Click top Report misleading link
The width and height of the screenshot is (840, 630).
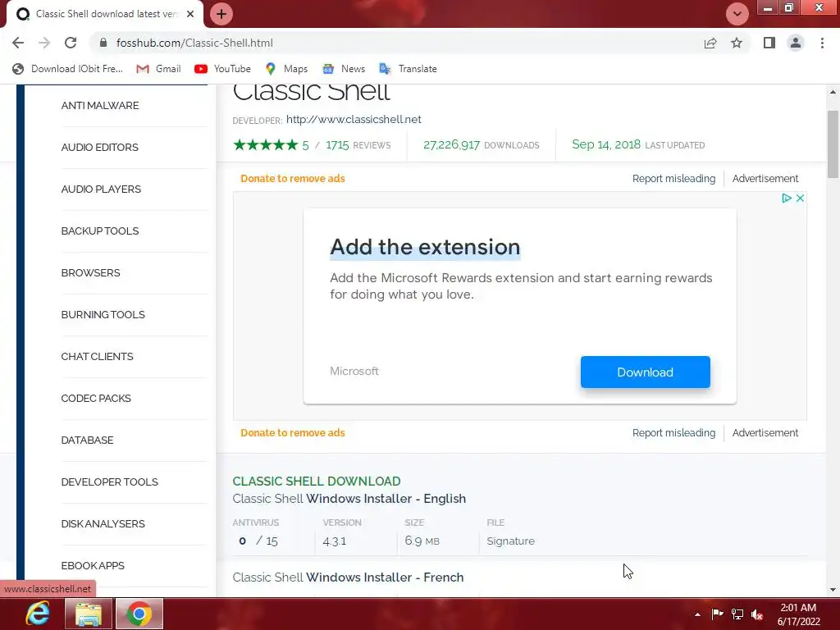pyautogui.click(x=673, y=178)
